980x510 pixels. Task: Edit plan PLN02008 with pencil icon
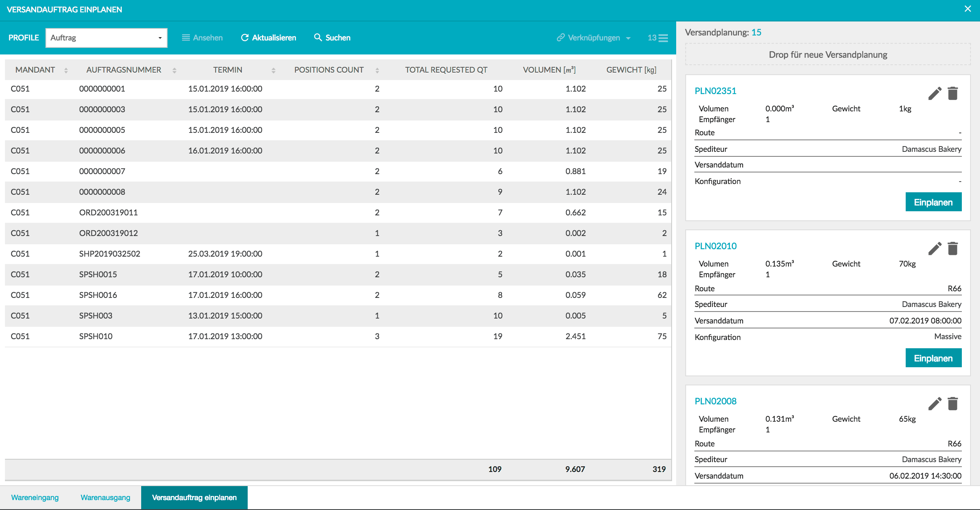[935, 404]
